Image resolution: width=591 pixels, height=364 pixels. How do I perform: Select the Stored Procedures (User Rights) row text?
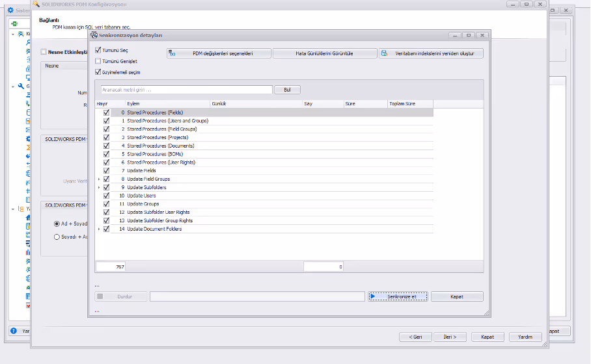pyautogui.click(x=161, y=162)
